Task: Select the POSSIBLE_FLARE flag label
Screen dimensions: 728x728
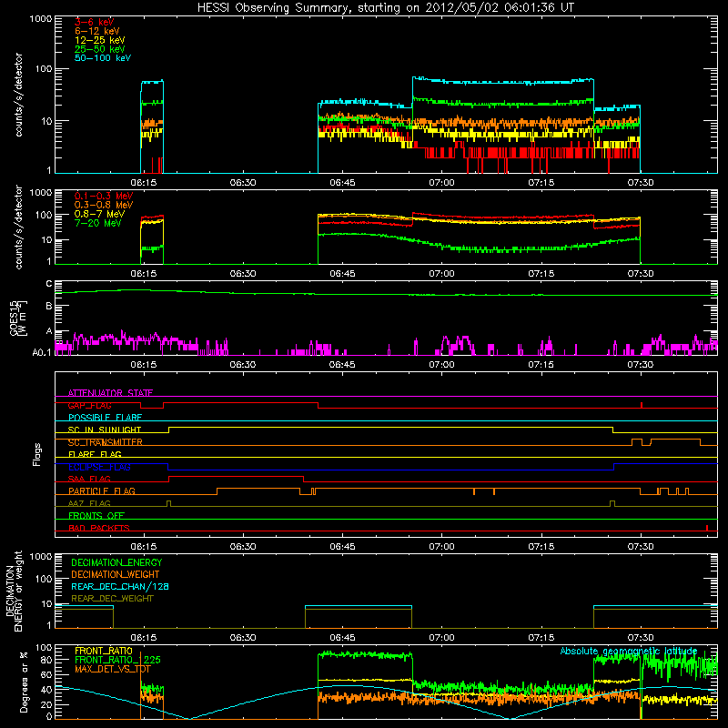Action: coord(105,418)
